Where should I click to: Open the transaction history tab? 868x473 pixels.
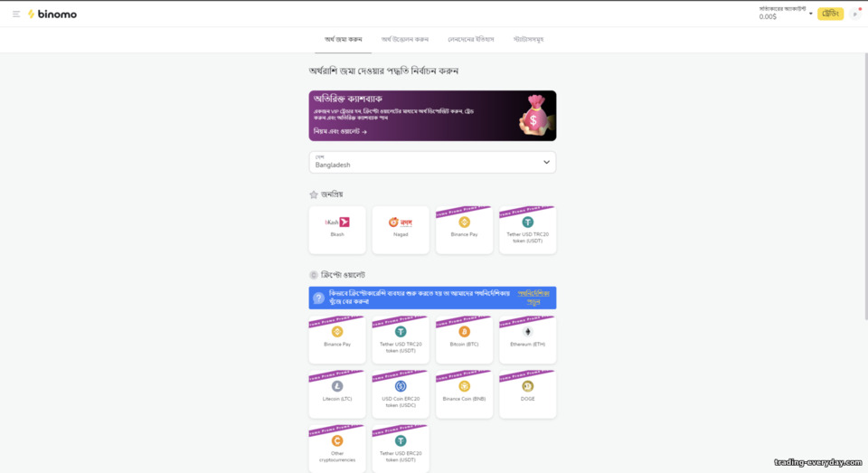[x=470, y=39]
